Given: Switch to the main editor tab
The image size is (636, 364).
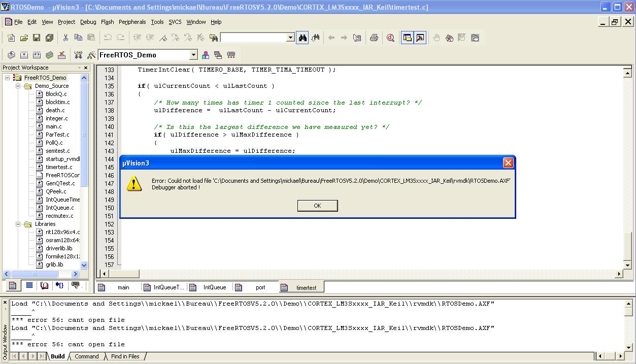Looking at the screenshot, I should [x=119, y=287].
